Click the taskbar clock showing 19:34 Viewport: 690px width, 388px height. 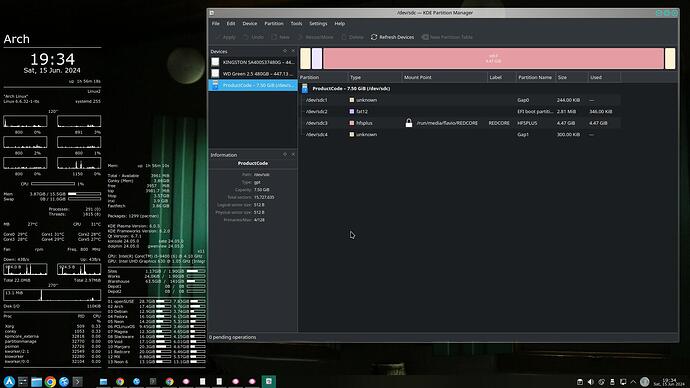point(669,382)
